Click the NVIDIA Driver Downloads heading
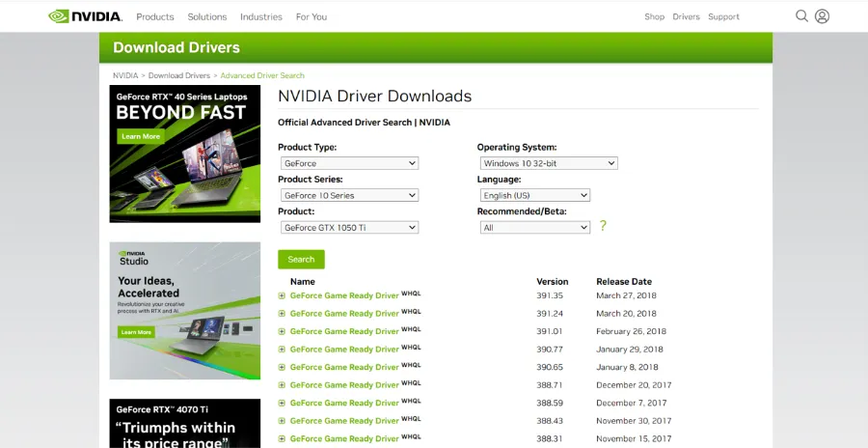868x448 pixels. (x=375, y=97)
